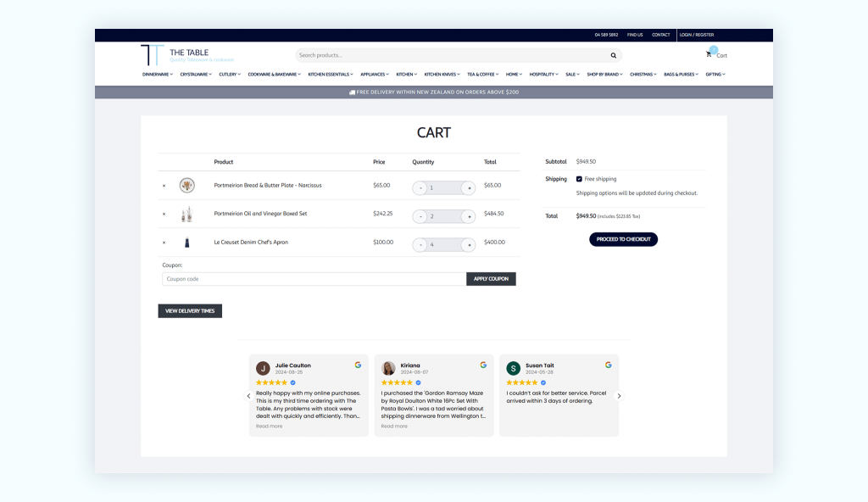Increase quantity of Bread & Butter Plate
This screenshot has width=868, height=502.
click(469, 188)
